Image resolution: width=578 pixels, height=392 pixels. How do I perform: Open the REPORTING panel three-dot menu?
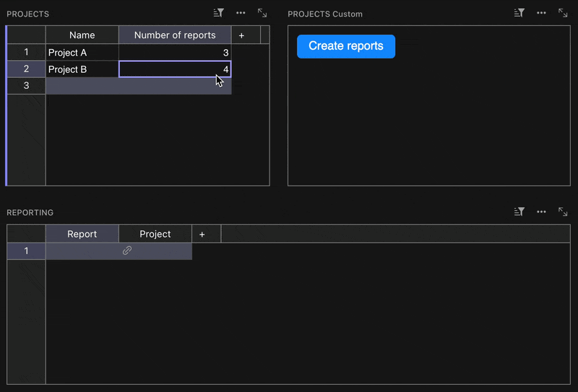pos(541,212)
